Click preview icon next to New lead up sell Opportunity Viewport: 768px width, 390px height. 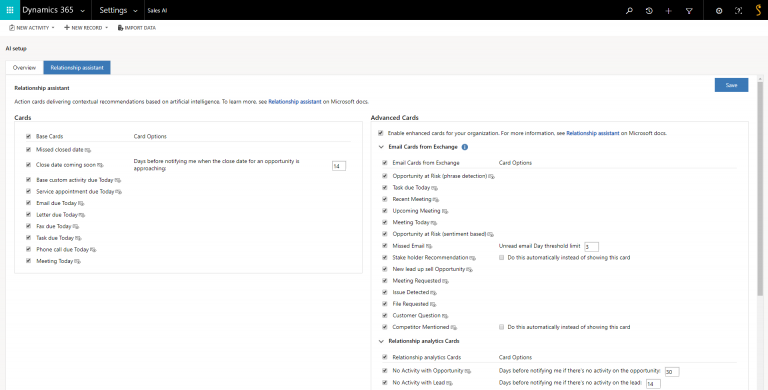(469, 269)
